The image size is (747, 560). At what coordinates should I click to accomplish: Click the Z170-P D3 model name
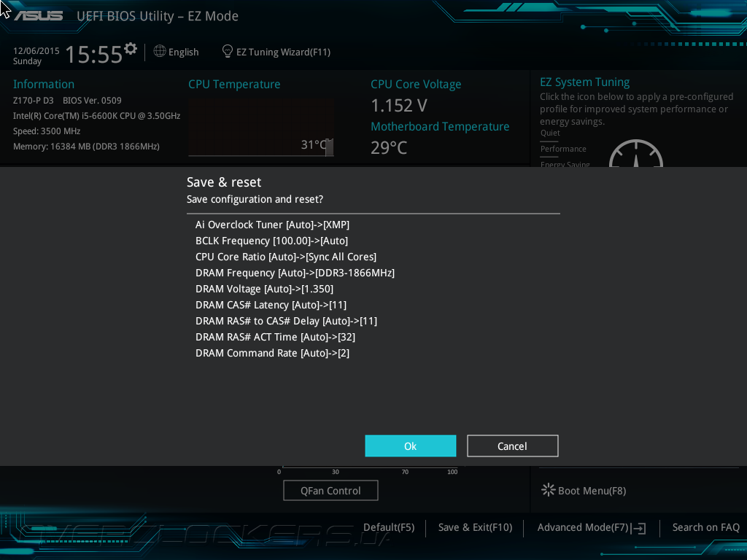pyautogui.click(x=34, y=101)
